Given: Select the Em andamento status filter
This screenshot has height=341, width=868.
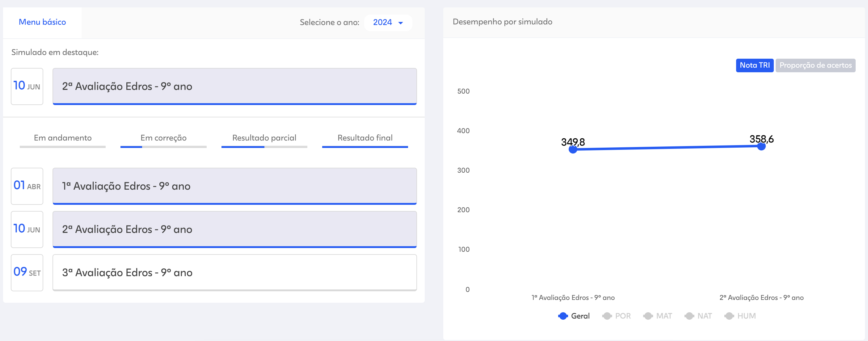Looking at the screenshot, I should (x=63, y=140).
